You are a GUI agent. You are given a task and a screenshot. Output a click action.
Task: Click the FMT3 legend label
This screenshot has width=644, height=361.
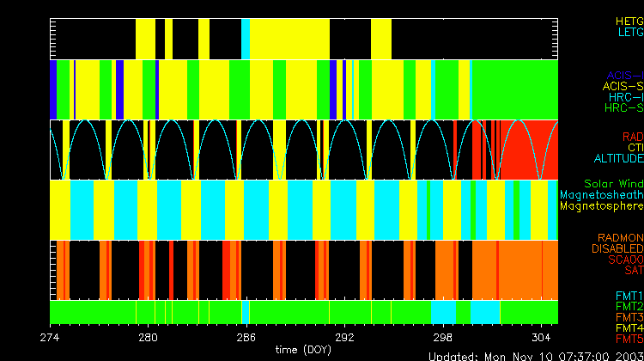tap(629, 317)
